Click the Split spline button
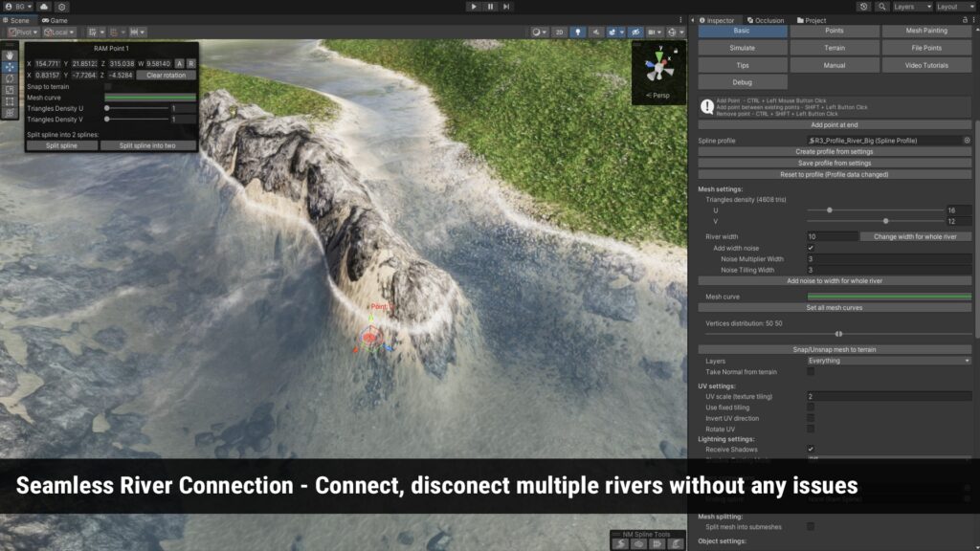This screenshot has width=980, height=551. (x=61, y=145)
